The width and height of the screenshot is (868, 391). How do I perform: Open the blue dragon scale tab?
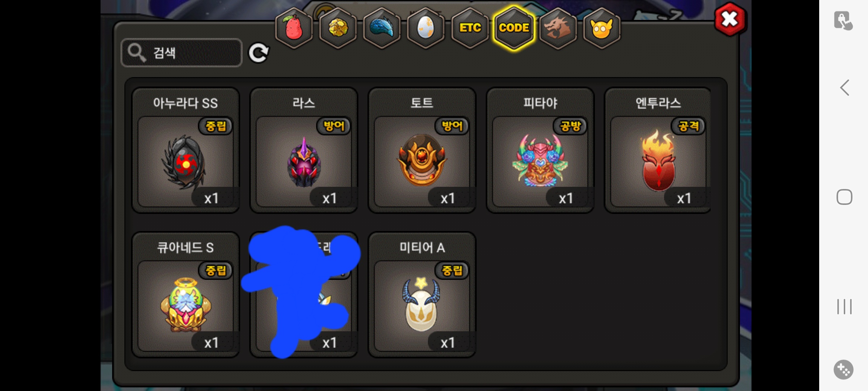click(382, 28)
